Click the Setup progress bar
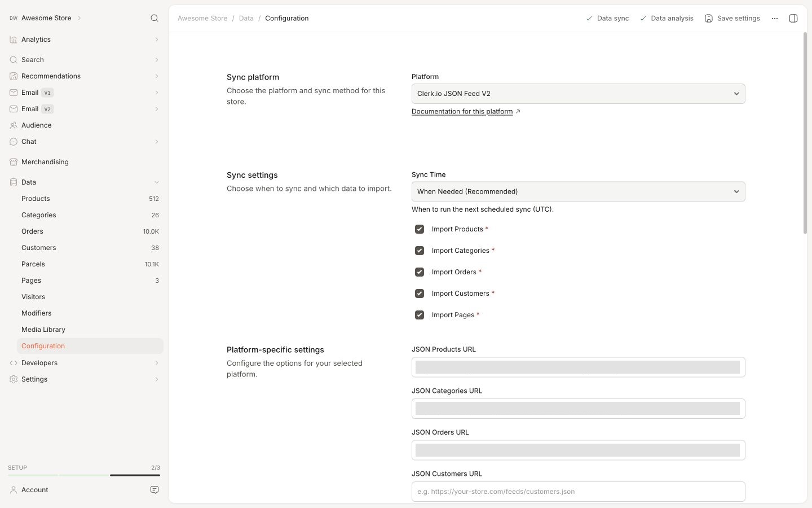 (x=84, y=475)
